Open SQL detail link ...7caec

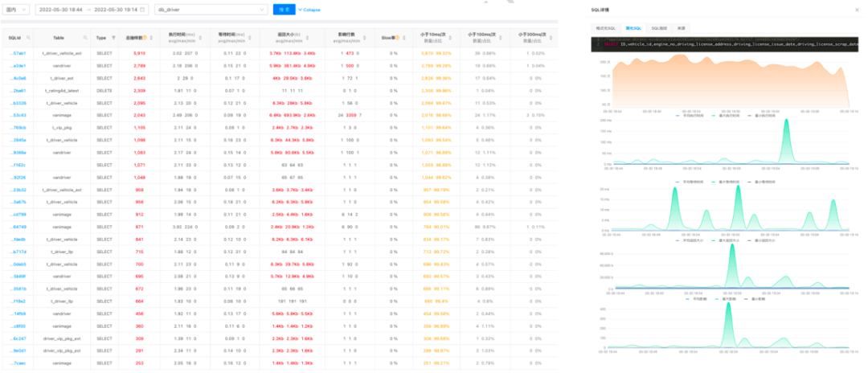(x=18, y=363)
